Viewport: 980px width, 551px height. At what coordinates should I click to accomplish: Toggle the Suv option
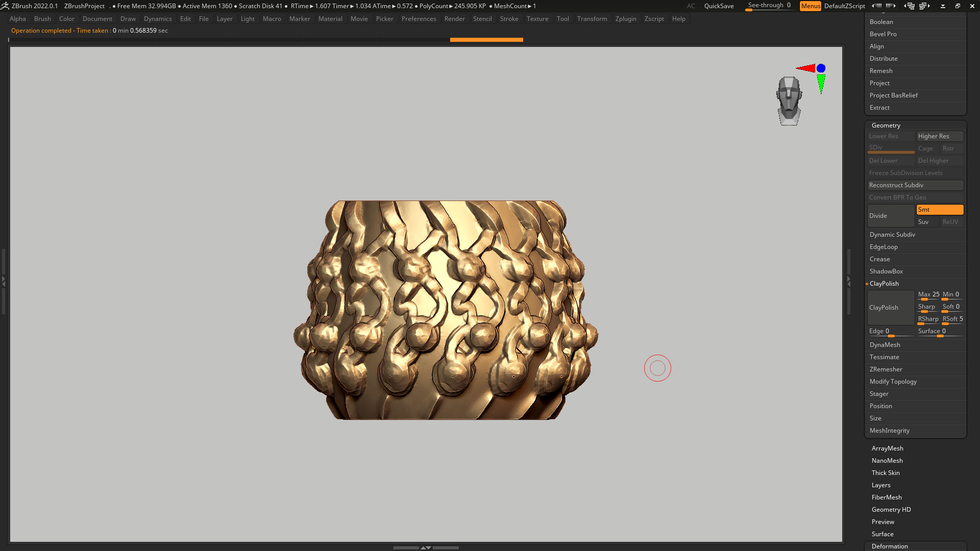tap(927, 222)
